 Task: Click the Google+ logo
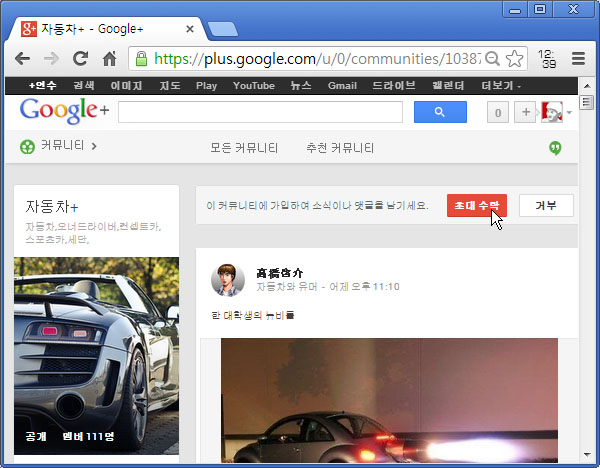64,111
